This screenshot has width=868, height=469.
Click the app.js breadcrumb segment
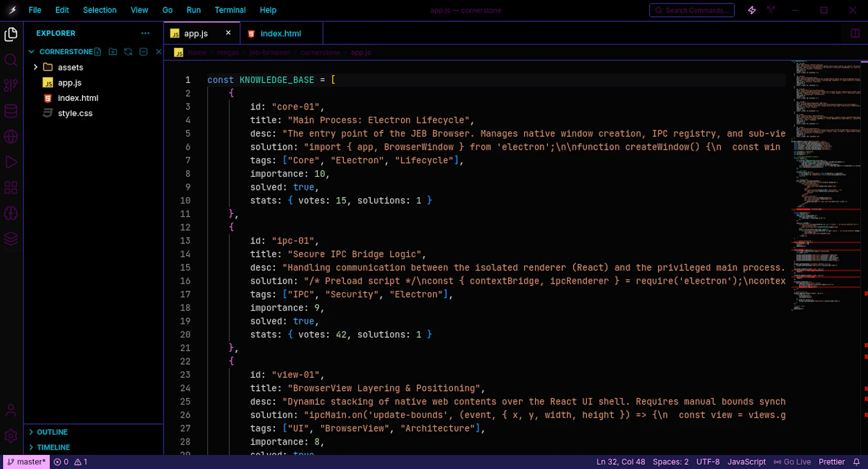361,53
